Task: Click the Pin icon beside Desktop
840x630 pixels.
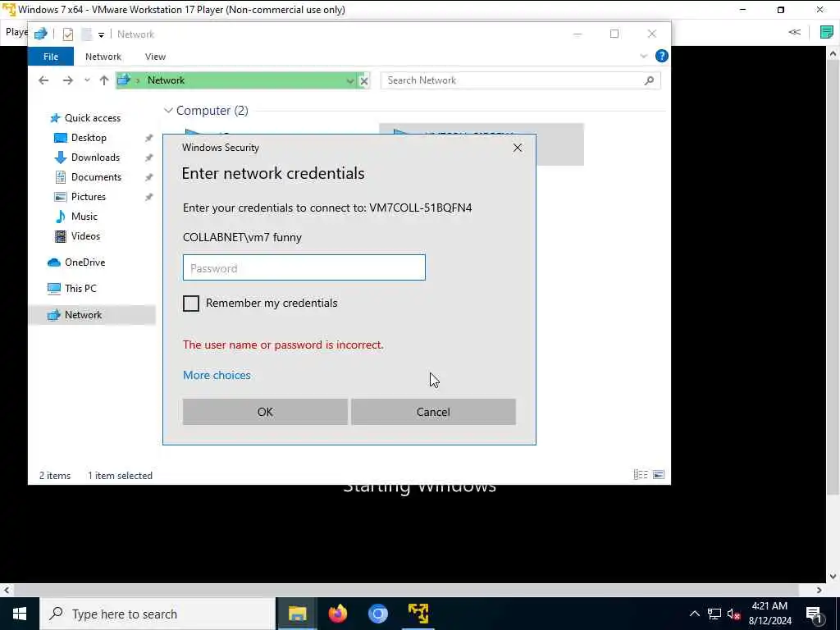Action: pos(149,138)
